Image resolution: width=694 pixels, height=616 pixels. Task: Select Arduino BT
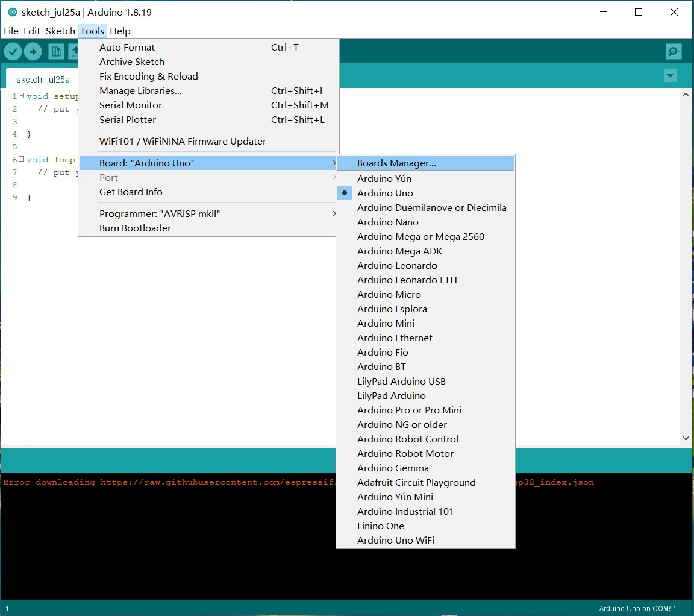click(425, 366)
